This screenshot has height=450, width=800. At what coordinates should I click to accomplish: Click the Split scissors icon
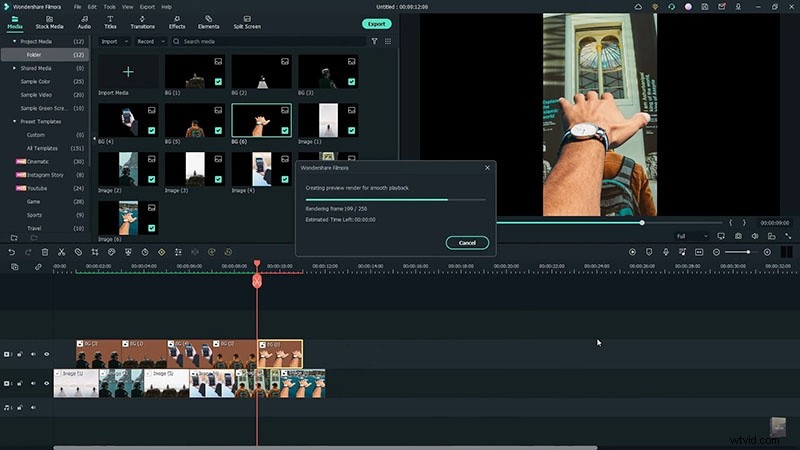(x=61, y=252)
